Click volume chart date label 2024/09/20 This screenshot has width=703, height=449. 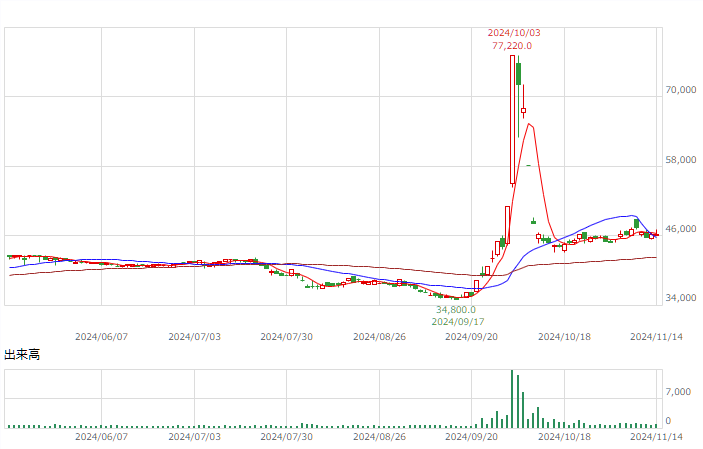tap(471, 436)
